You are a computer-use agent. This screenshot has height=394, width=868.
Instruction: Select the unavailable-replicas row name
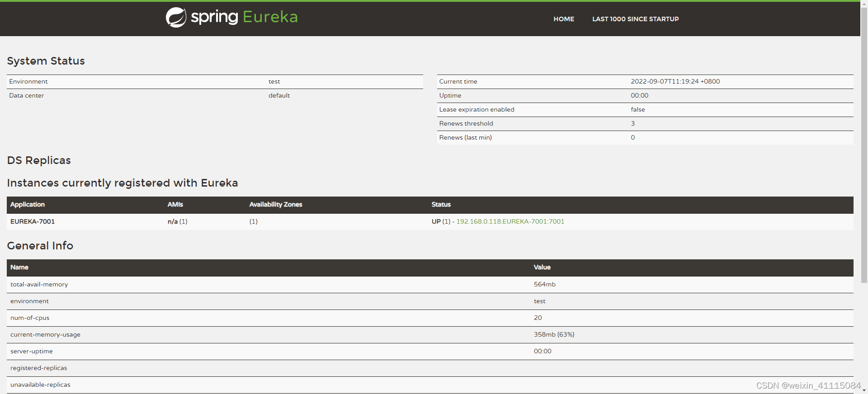pyautogui.click(x=40, y=385)
